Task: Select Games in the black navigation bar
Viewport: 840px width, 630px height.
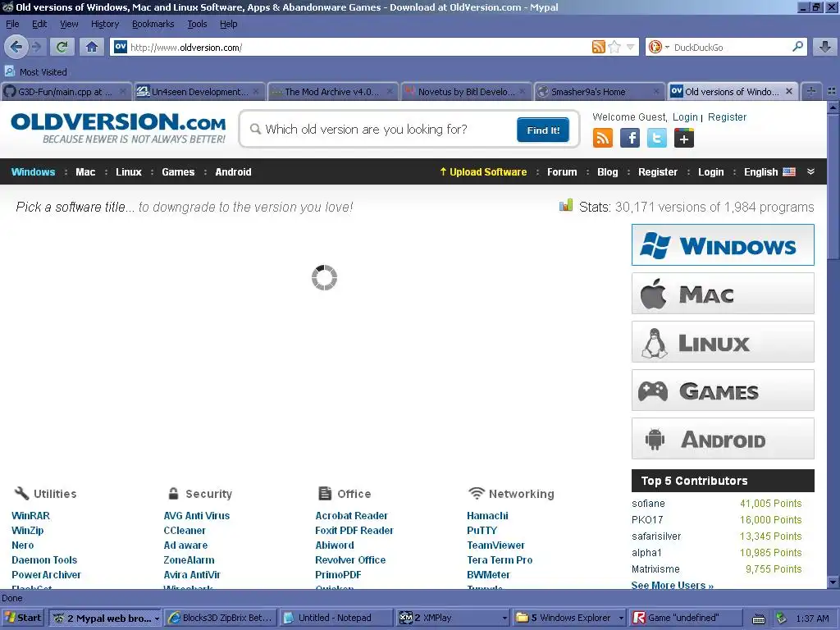Action: click(x=178, y=172)
